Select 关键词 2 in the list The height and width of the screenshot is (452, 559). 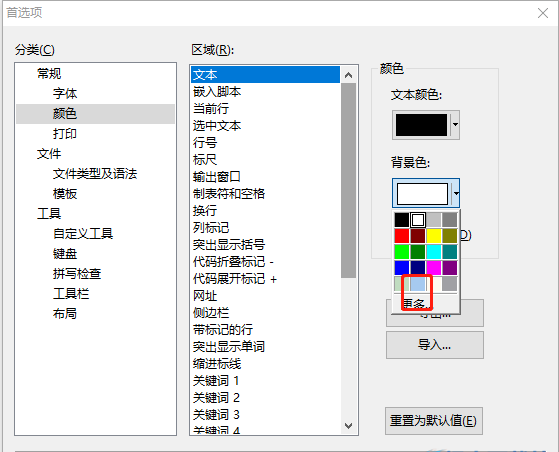pos(265,398)
